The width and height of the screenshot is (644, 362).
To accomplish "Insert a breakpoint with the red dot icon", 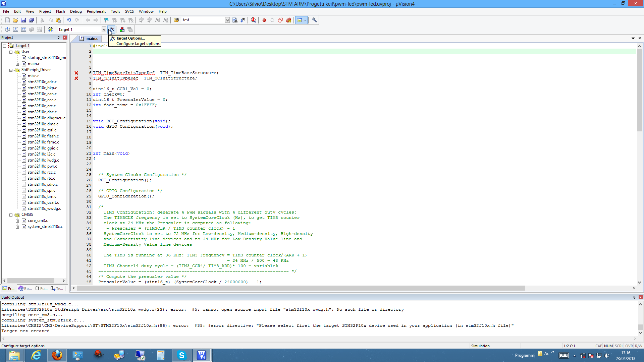I will pyautogui.click(x=264, y=20).
